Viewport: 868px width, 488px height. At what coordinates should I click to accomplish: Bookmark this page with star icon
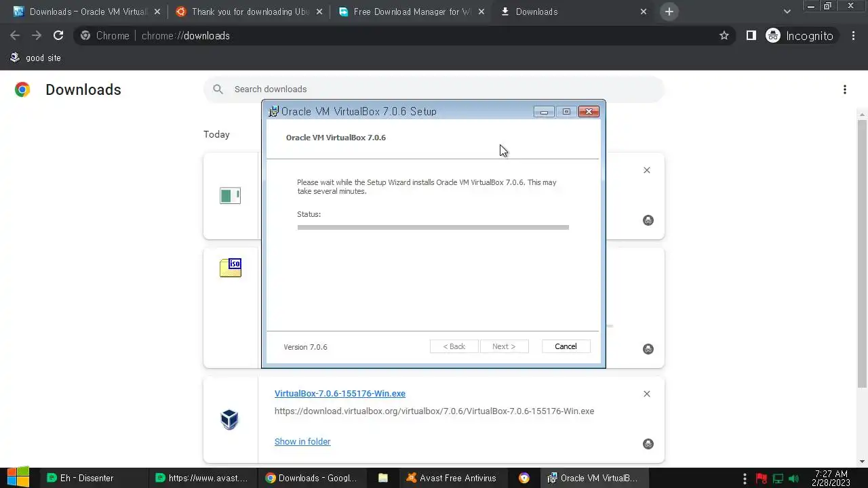click(x=724, y=36)
